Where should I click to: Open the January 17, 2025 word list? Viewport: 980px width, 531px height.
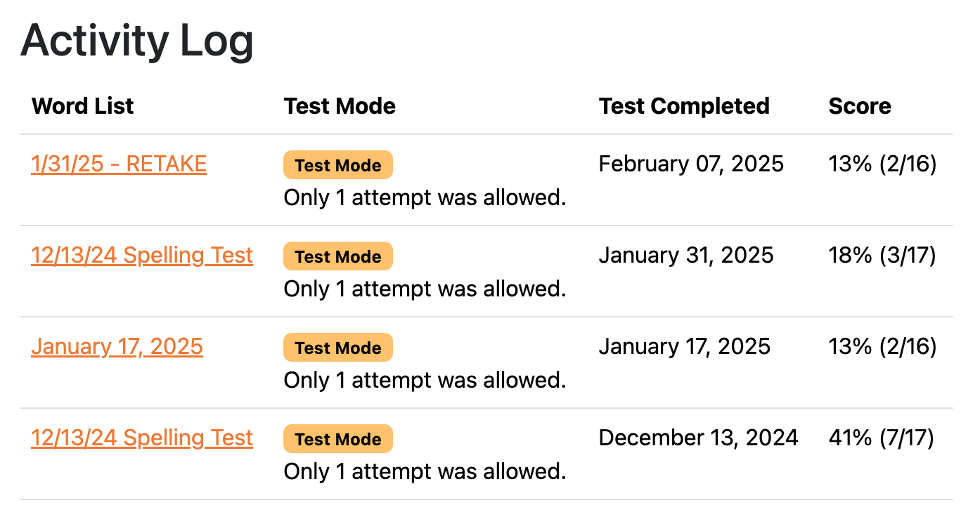pyautogui.click(x=117, y=346)
